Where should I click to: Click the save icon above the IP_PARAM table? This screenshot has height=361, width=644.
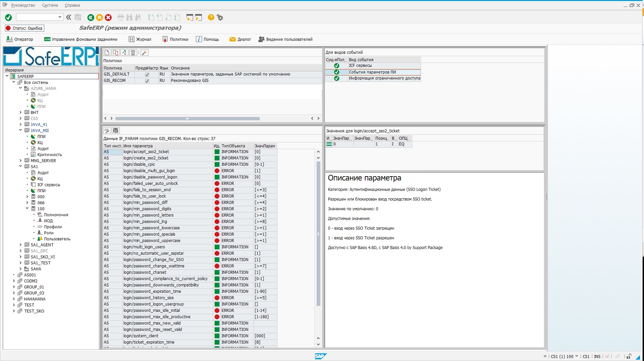(115, 130)
